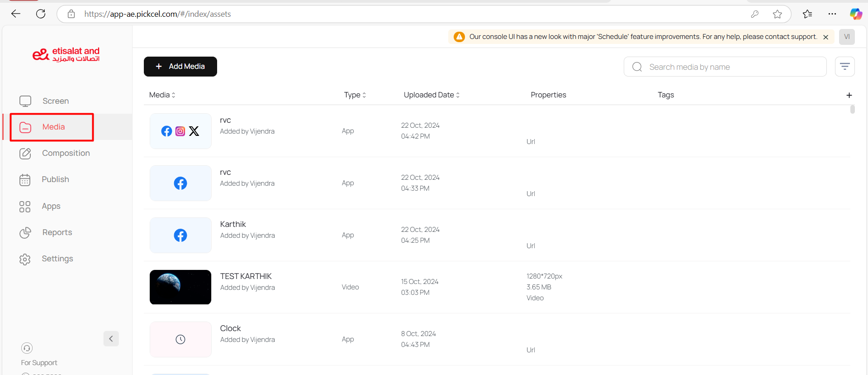Sort list by Uploaded Date
The image size is (868, 375).
tap(431, 95)
